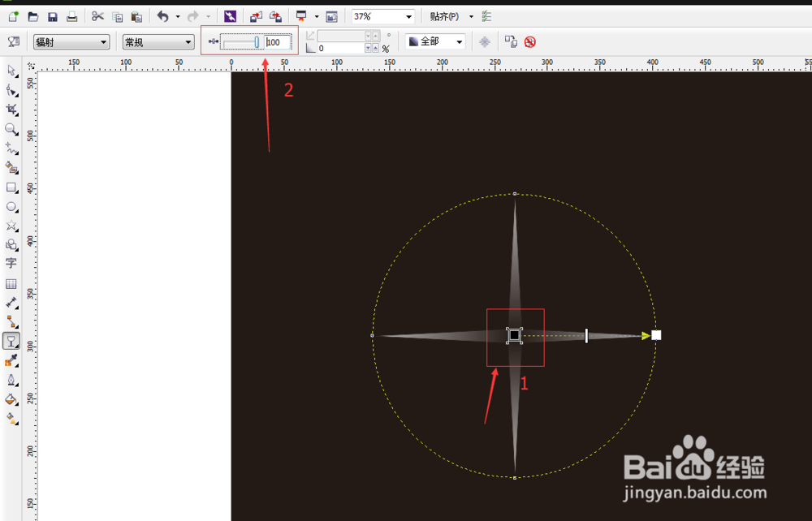Viewport: 812px width, 521px height.
Task: Click the white end transparency node
Action: point(656,335)
